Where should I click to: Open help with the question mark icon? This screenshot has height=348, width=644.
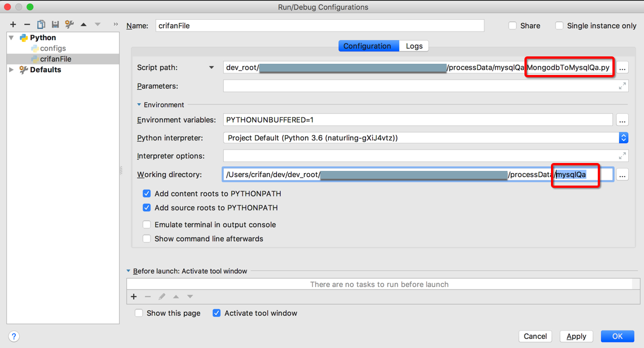(14, 337)
